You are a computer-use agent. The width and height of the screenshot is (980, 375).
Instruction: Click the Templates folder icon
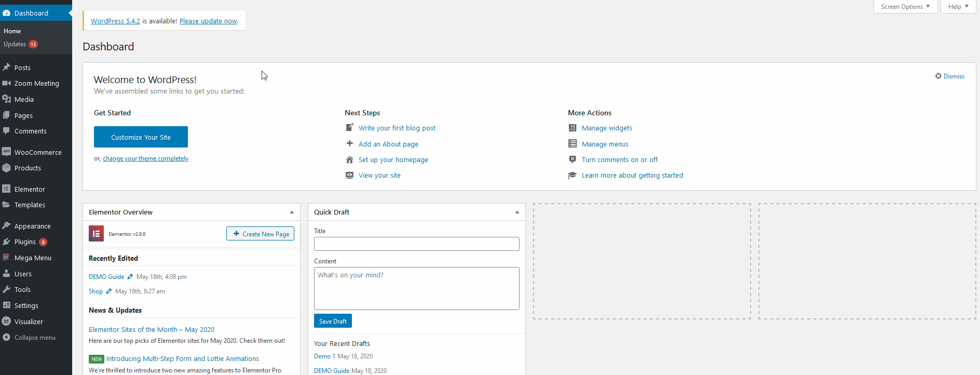click(7, 205)
